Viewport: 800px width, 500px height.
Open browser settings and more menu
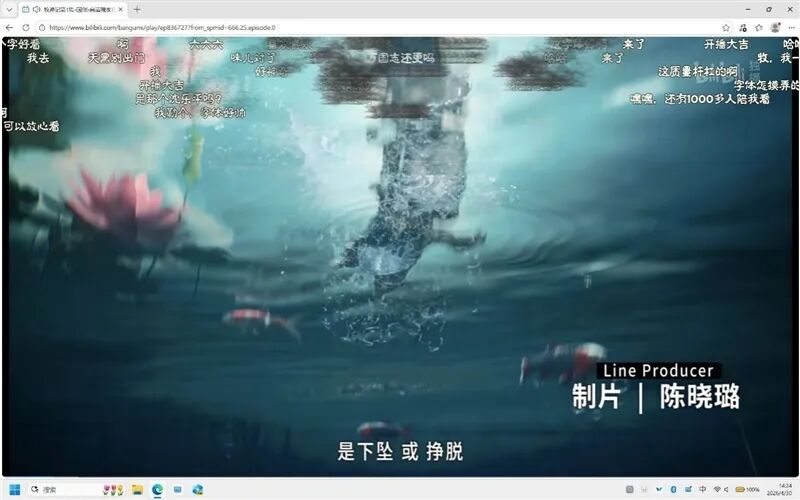tap(791, 28)
